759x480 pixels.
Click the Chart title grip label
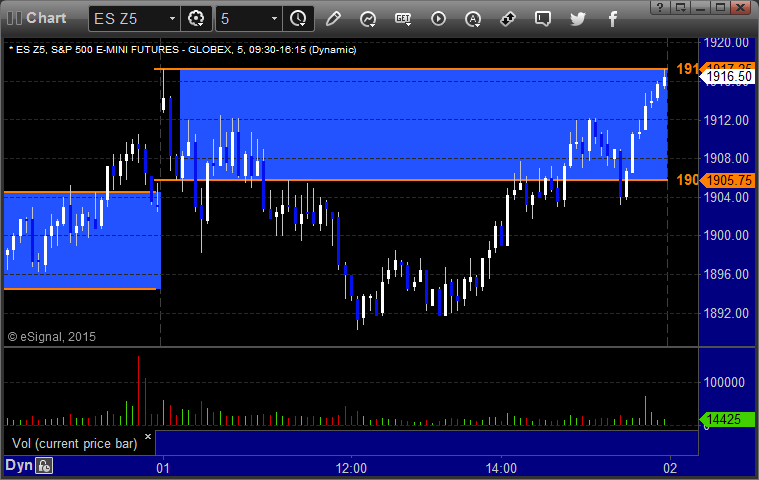tap(46, 18)
